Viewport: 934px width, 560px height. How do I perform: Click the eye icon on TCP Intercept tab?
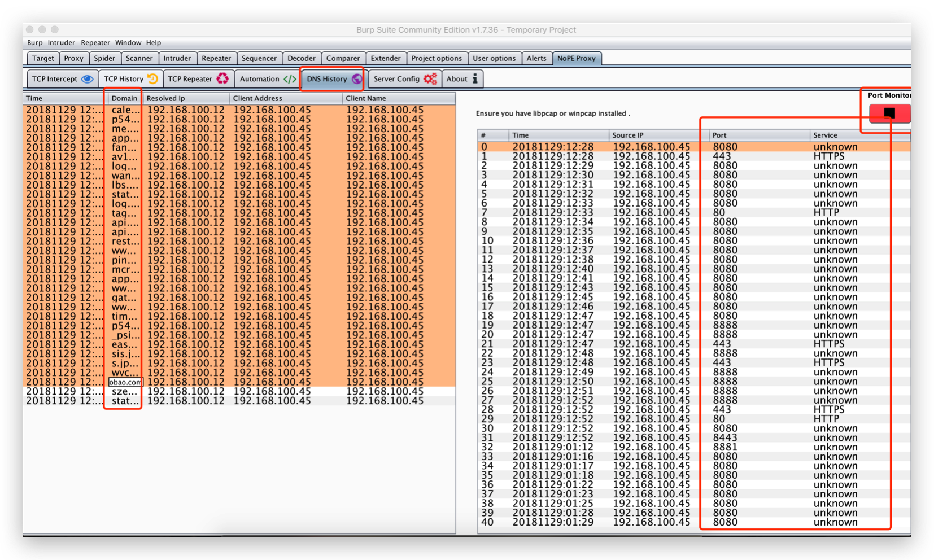88,79
